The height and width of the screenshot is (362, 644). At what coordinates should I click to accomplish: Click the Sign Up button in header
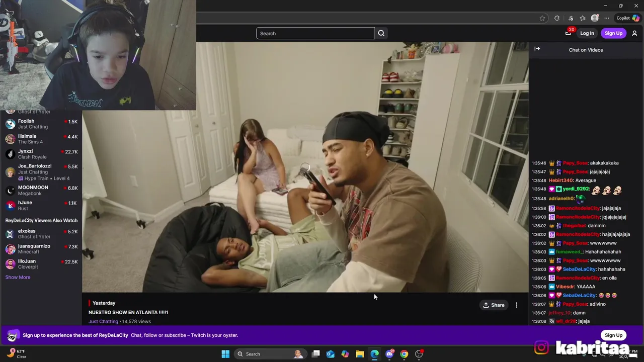tap(613, 33)
